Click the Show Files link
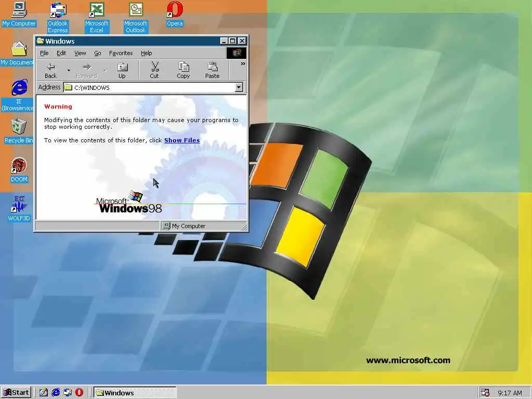 [x=182, y=140]
